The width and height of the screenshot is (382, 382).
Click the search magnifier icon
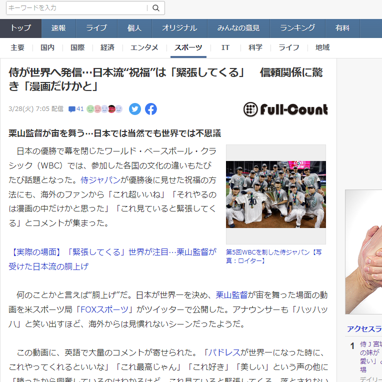click(156, 8)
